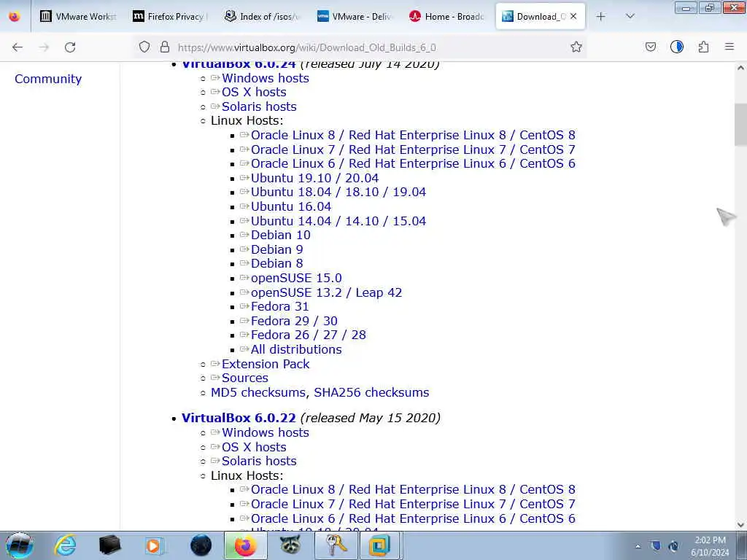Show hidden system tray icons
This screenshot has height=560, width=747.
(x=638, y=546)
